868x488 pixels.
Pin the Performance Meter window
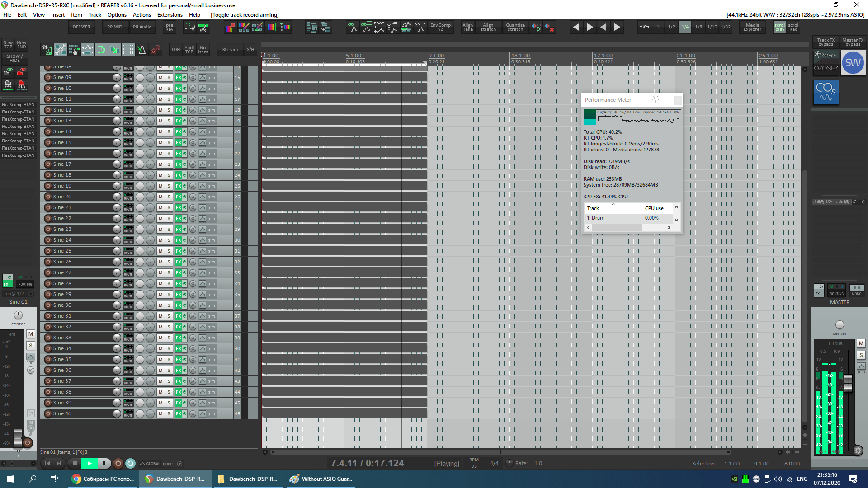(656, 99)
